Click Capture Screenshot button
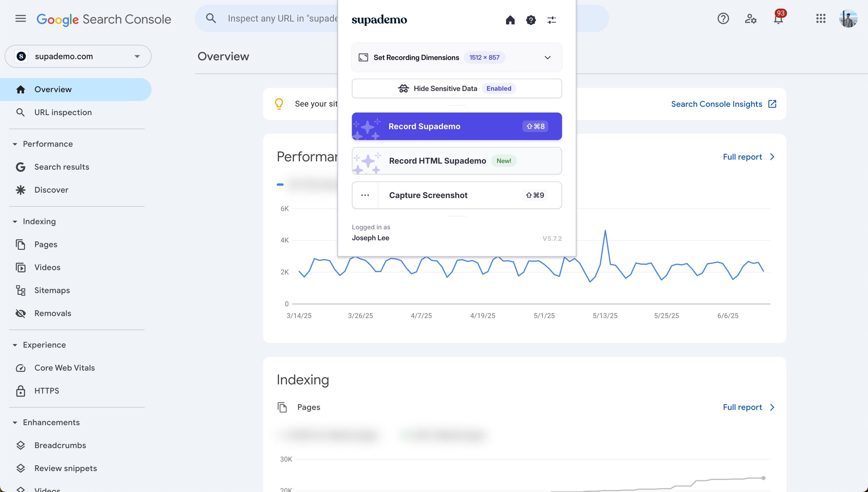868x492 pixels. click(x=470, y=195)
